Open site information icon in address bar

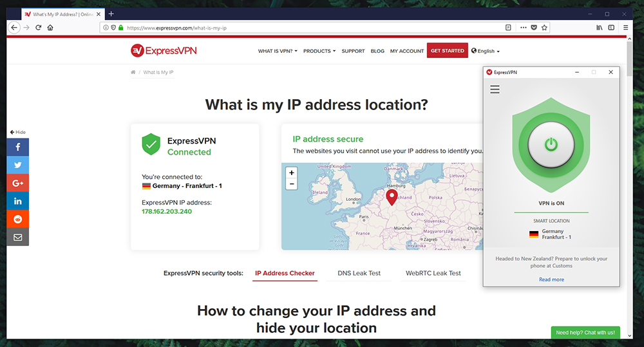(106, 28)
